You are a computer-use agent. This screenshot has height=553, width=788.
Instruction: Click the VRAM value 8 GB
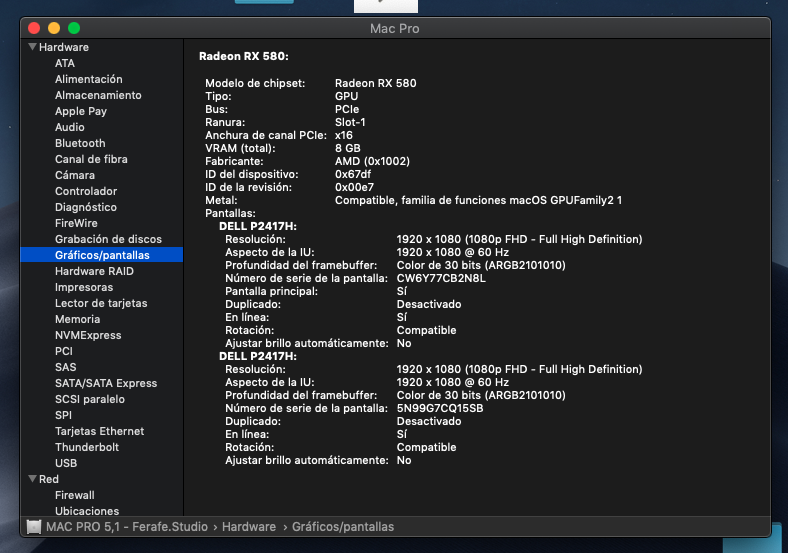coord(348,148)
